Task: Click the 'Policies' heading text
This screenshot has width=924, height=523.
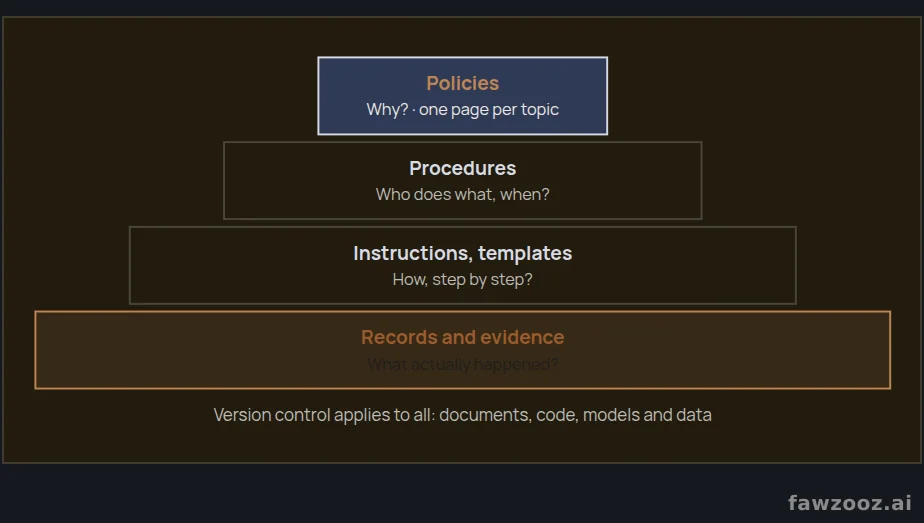Action: tap(463, 83)
